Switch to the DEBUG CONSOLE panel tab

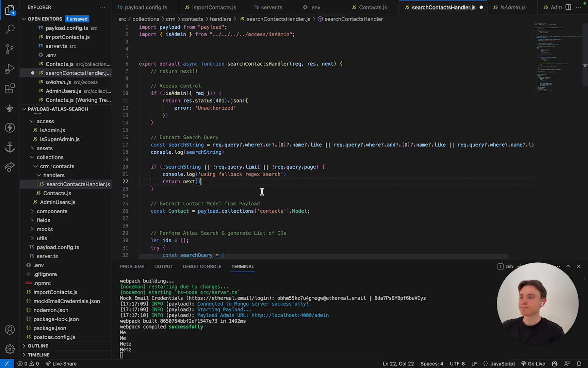point(202,266)
